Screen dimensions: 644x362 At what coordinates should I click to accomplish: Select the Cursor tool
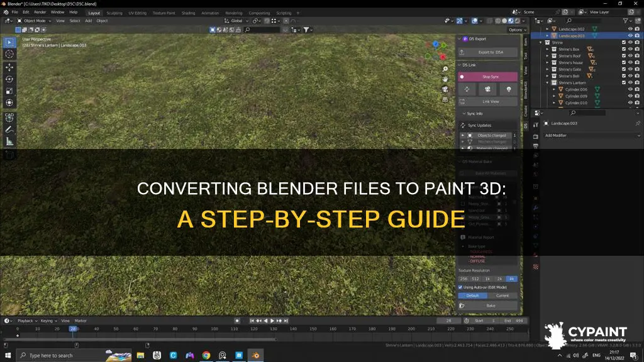pos(9,54)
